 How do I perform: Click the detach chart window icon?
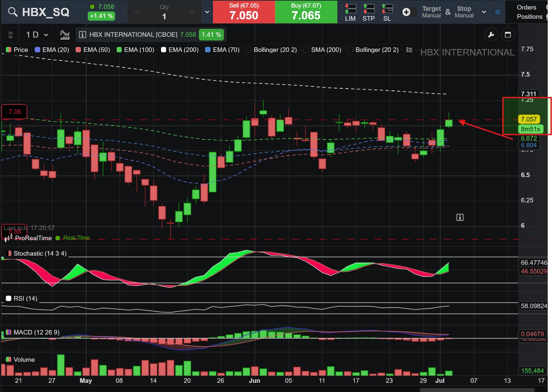(508, 35)
